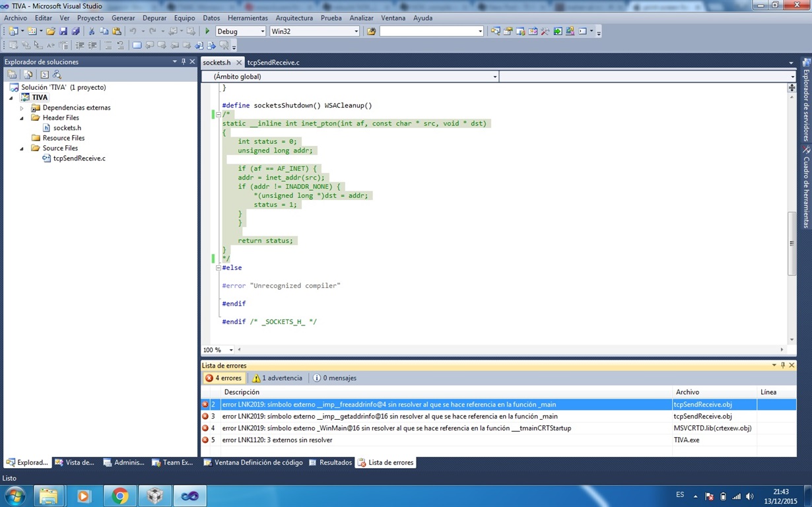Collapse the TIVA project node

coord(11,98)
